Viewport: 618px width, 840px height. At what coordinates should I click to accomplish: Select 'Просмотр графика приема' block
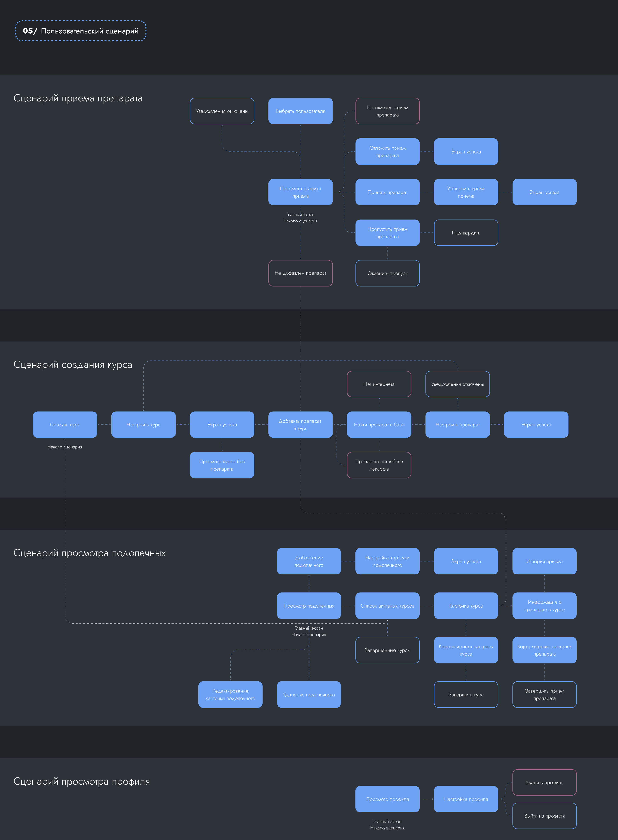point(300,192)
